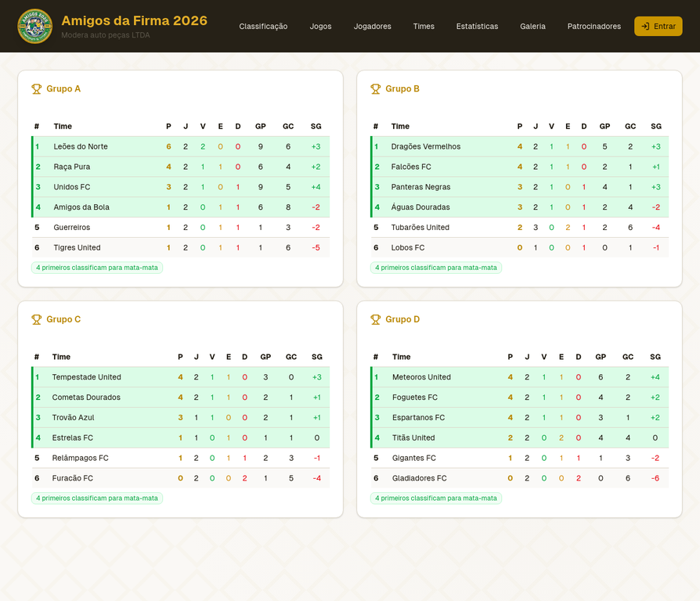Click the Amigos da Firma logo
700x601 pixels.
[34, 26]
